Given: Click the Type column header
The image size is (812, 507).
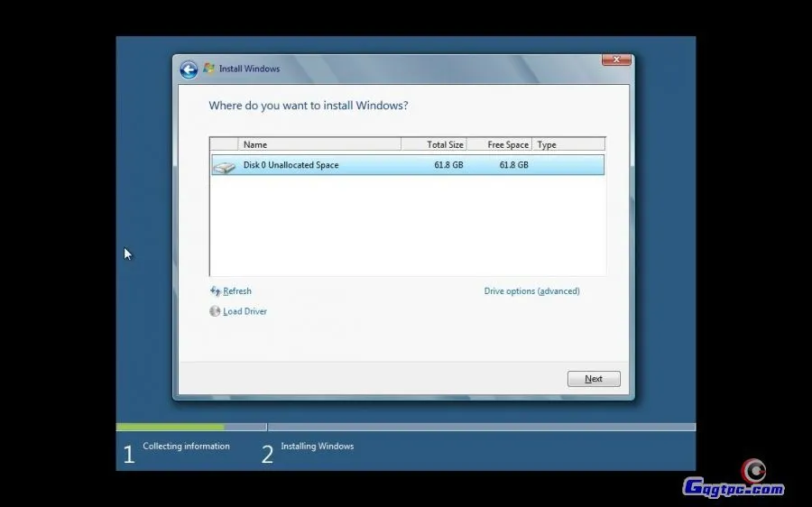Looking at the screenshot, I should (568, 144).
